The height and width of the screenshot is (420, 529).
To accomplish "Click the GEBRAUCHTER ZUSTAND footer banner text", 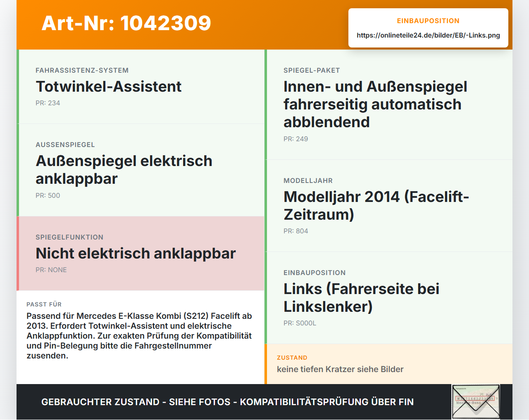I will [227, 402].
